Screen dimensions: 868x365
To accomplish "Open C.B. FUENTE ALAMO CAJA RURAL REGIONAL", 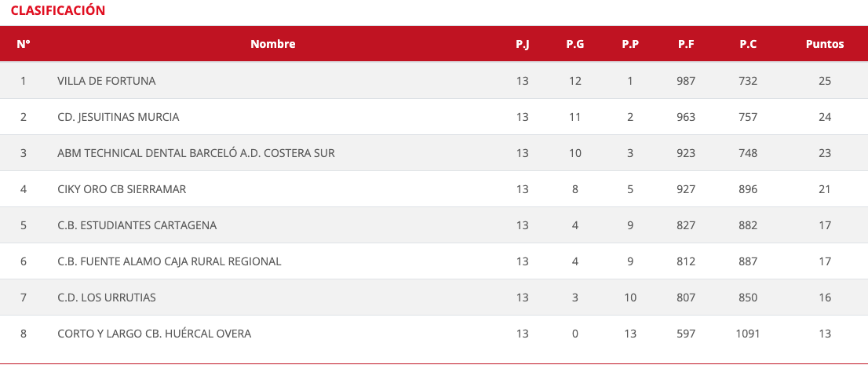I will pos(170,261).
